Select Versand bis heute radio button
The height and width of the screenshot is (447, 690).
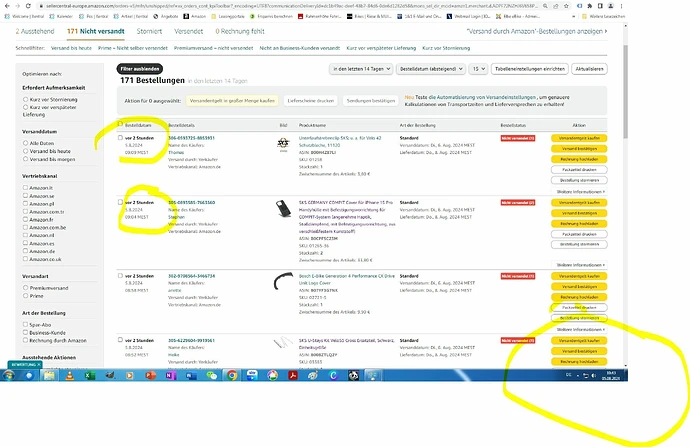pos(26,151)
